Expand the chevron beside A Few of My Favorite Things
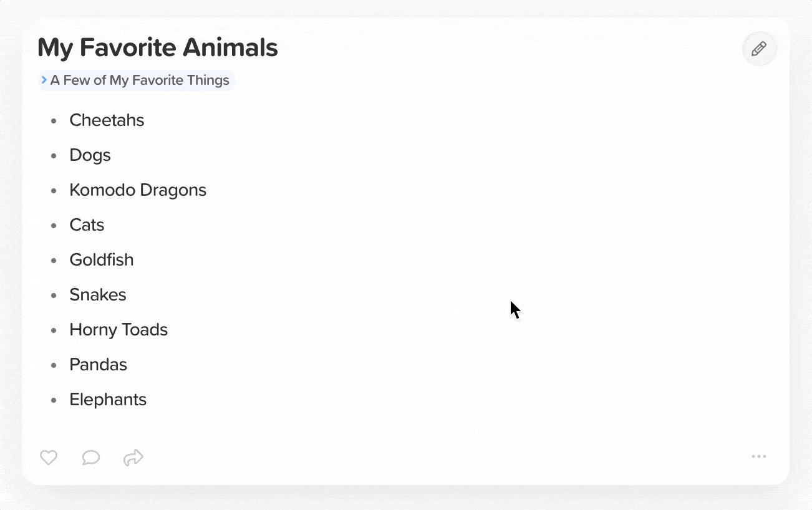 pyautogui.click(x=44, y=80)
